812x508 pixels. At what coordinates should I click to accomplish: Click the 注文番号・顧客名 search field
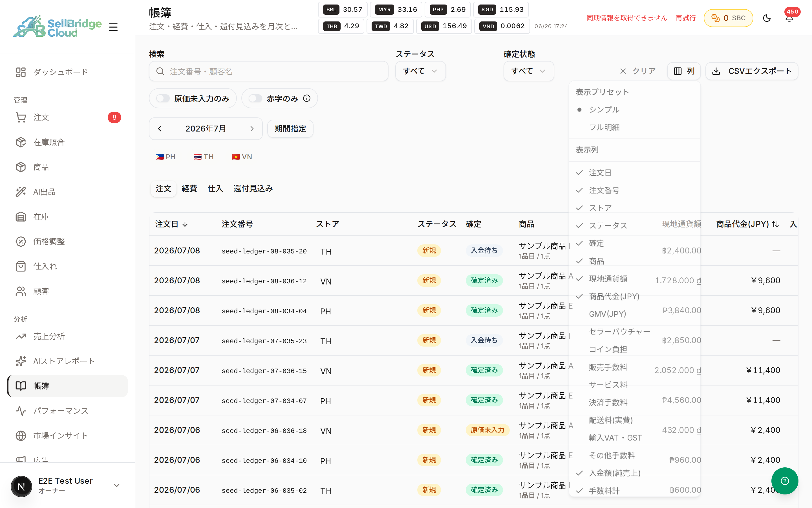[268, 71]
